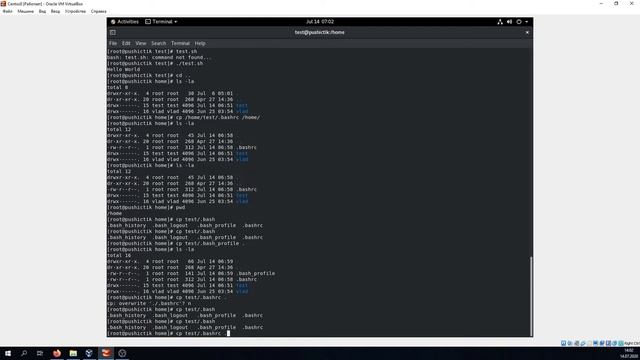Open the Terminal menu in the terminal menu bar

pyautogui.click(x=180, y=43)
